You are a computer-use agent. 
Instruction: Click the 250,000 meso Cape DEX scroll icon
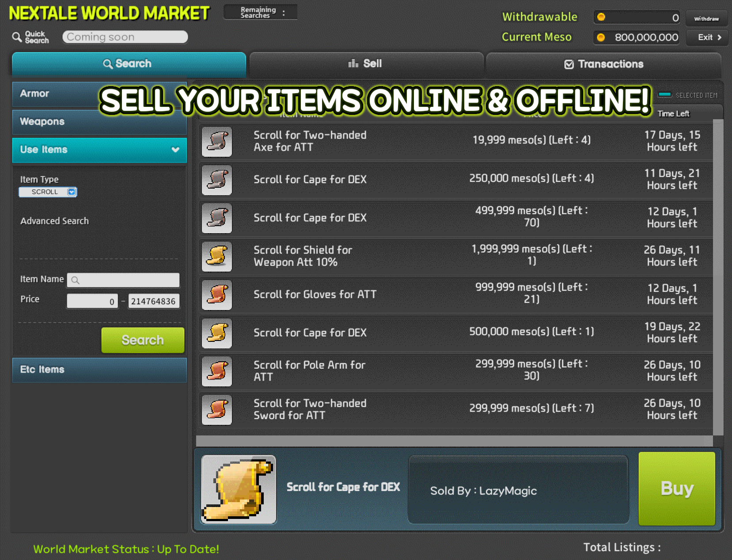(x=216, y=180)
